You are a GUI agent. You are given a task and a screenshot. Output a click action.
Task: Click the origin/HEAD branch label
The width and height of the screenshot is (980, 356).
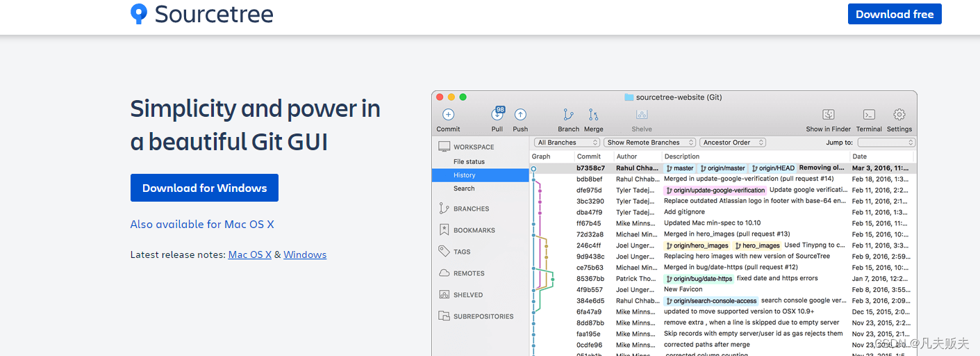pos(773,168)
